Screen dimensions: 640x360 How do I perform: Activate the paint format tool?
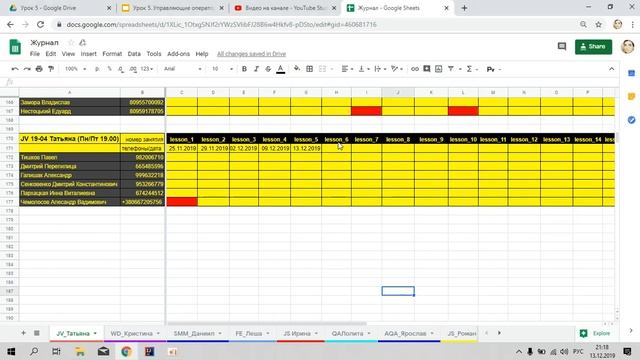click(51, 69)
